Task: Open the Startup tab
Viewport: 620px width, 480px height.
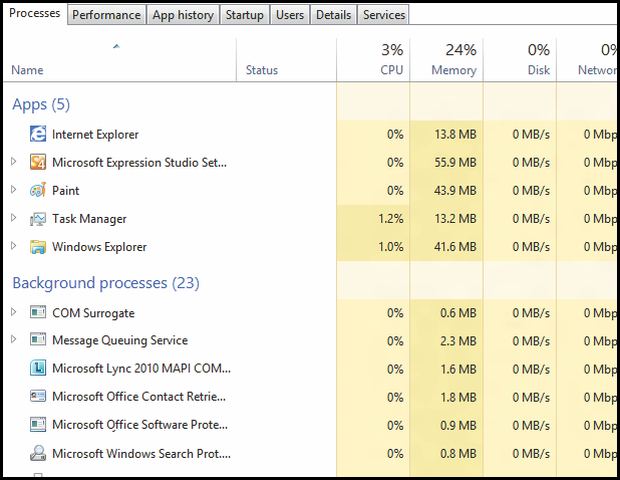Action: click(245, 15)
